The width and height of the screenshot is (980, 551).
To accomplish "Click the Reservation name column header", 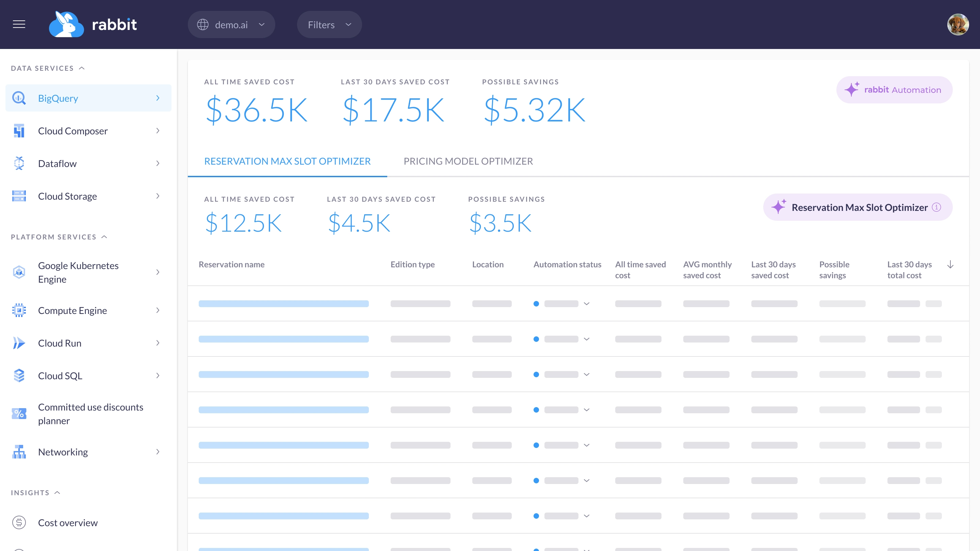I will 231,264.
